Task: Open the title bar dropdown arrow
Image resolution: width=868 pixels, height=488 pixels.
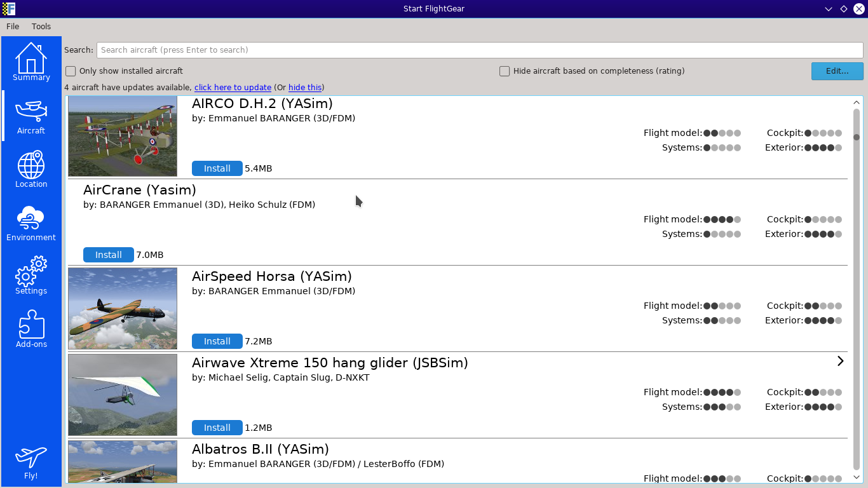Action: pos(829,9)
